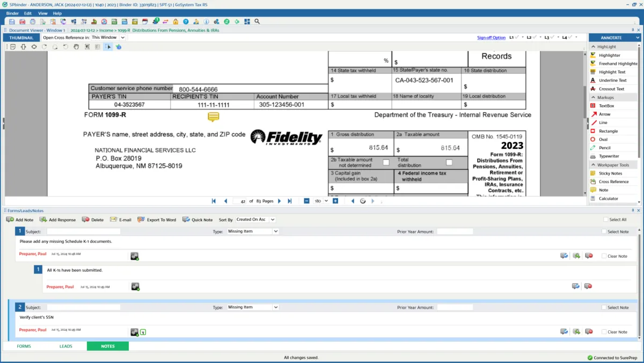Select the Highlighter annotation tool
The image size is (644, 363).
(609, 55)
